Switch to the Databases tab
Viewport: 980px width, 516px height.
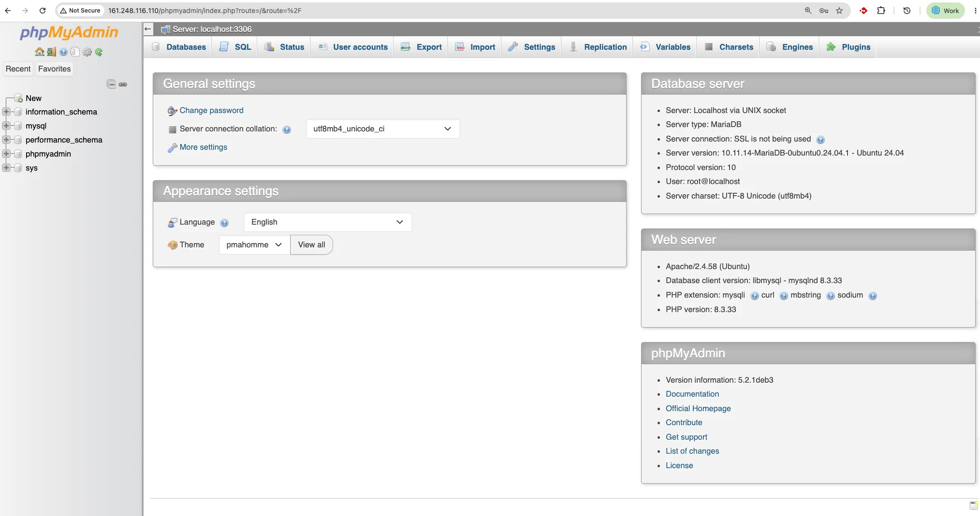click(x=179, y=47)
